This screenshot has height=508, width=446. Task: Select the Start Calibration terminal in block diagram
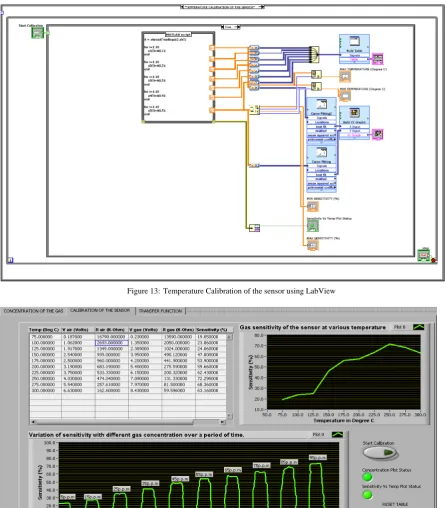point(37,33)
